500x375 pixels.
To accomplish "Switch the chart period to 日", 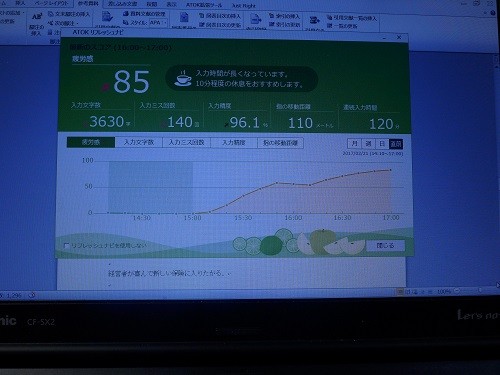I will pyautogui.click(x=382, y=144).
